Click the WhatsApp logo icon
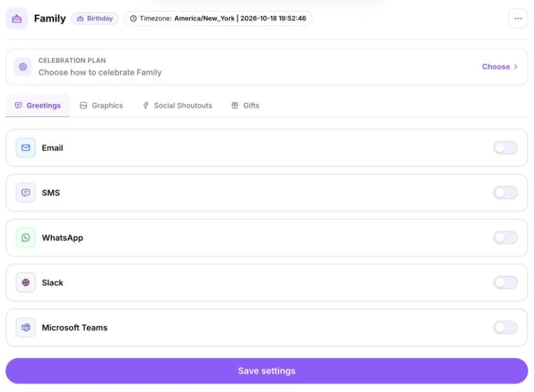 (x=26, y=238)
